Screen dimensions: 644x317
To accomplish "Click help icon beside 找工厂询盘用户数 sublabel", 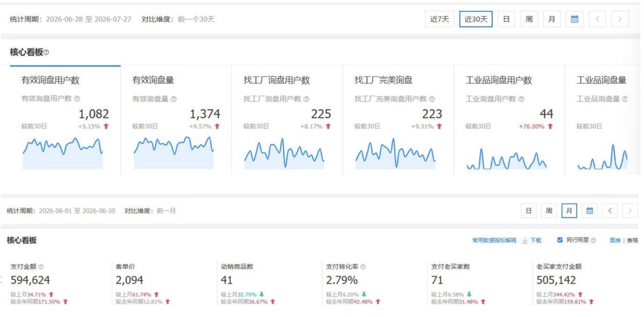I will [x=307, y=99].
